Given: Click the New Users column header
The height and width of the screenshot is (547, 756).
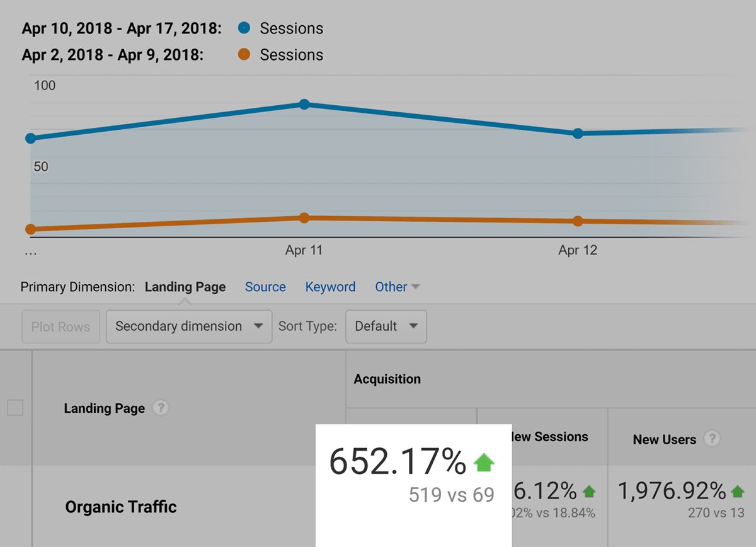Looking at the screenshot, I should pyautogui.click(x=665, y=439).
